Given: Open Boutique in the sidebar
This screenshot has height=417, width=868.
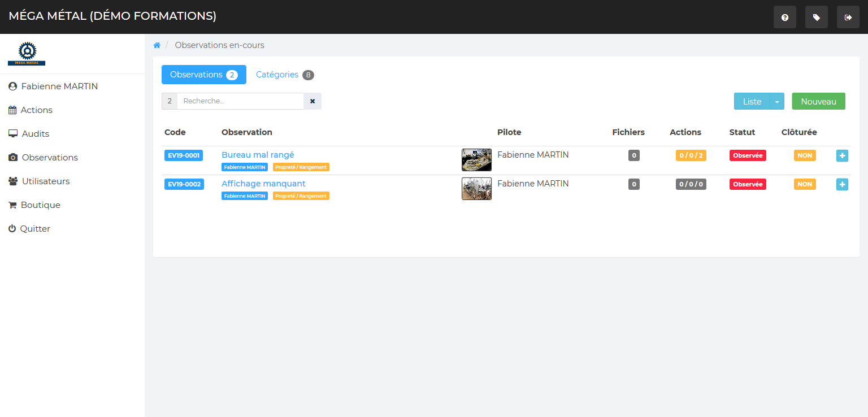Looking at the screenshot, I should pyautogui.click(x=40, y=205).
